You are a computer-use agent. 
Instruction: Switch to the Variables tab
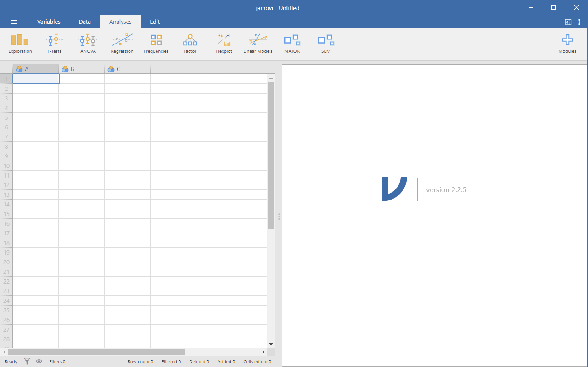(49, 22)
